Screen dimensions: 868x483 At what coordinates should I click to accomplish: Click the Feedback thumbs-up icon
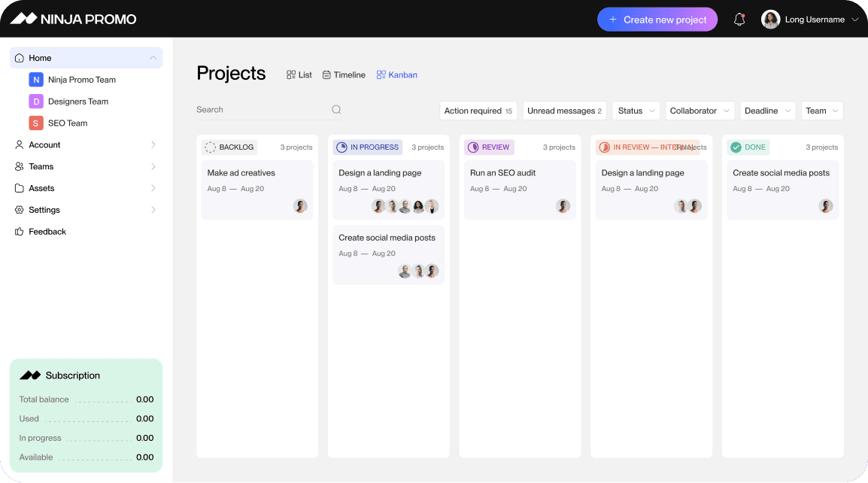point(20,232)
